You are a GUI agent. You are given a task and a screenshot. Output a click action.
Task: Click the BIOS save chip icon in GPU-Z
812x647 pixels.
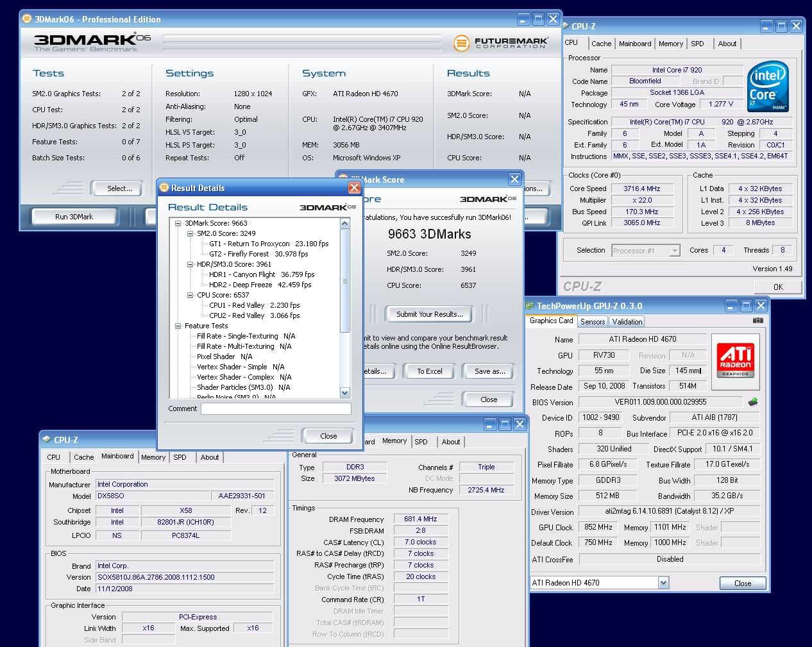click(x=753, y=402)
